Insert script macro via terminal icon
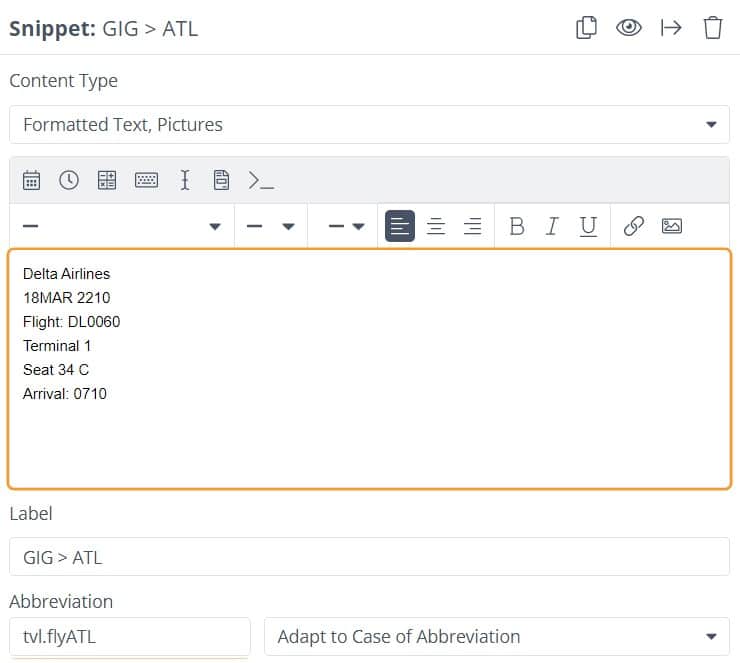This screenshot has width=740, height=663. tap(261, 180)
